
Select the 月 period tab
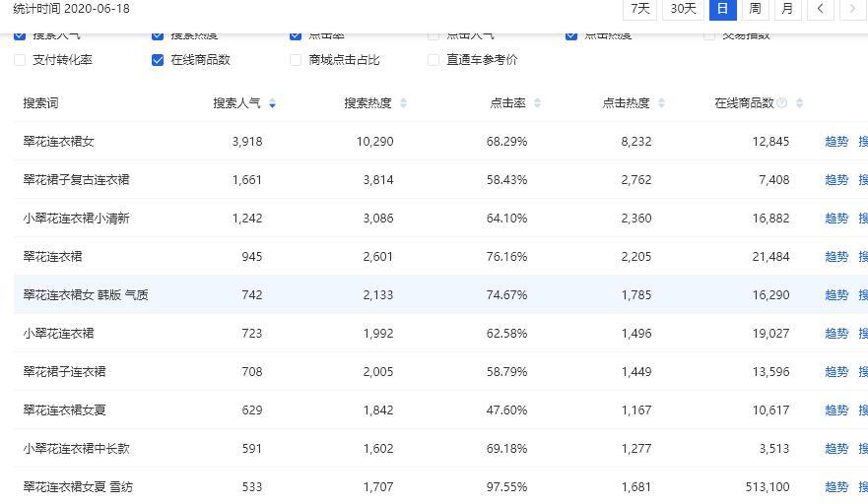786,9
